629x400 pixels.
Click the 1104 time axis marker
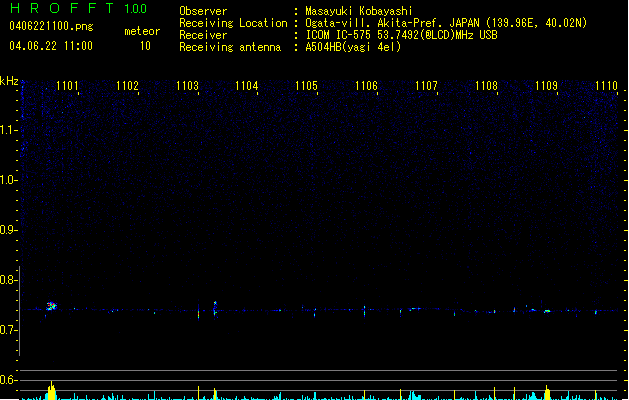point(246,86)
